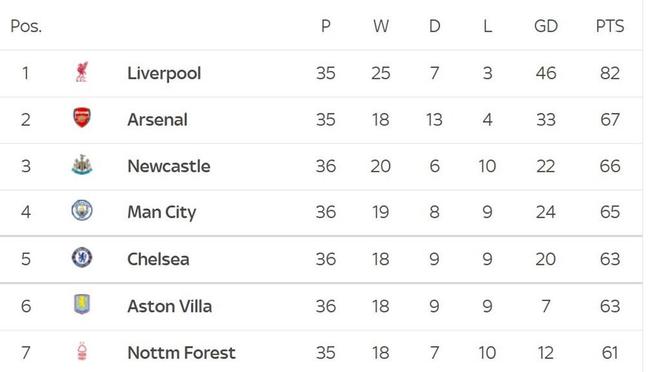Open the Arsenal team link
The height and width of the screenshot is (372, 660).
pyautogui.click(x=157, y=120)
